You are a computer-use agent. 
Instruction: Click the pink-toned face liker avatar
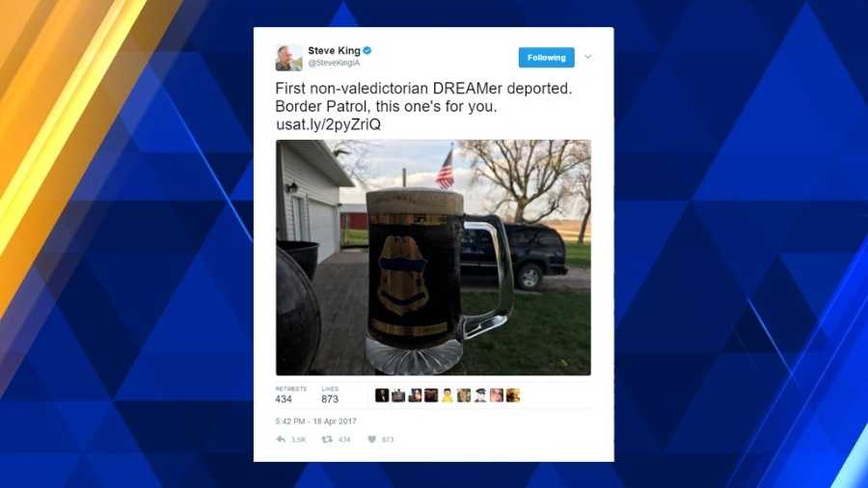click(x=497, y=395)
